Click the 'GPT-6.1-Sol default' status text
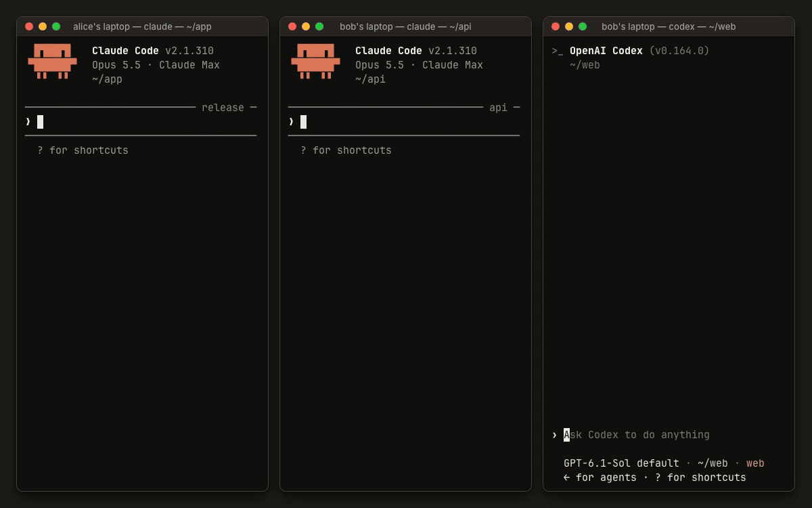This screenshot has width=812, height=508. [621, 463]
